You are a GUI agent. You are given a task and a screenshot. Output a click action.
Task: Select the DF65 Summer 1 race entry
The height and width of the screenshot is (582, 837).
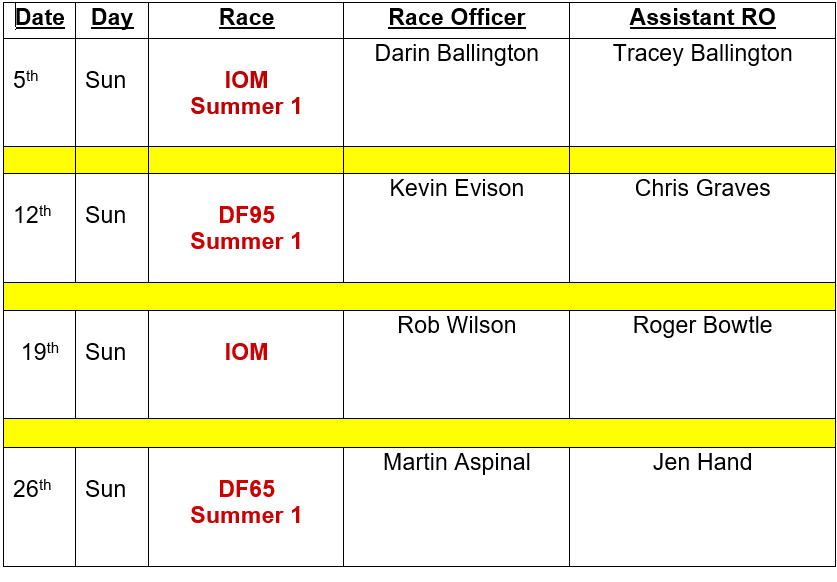point(246,502)
